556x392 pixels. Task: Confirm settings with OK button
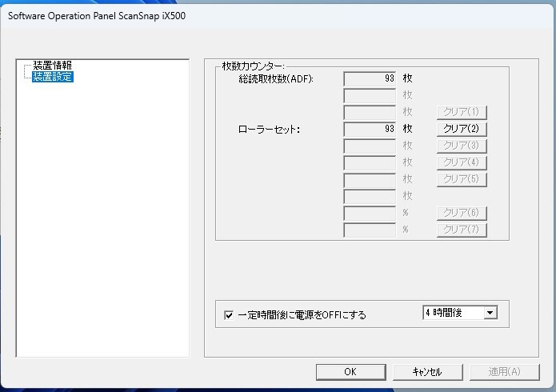point(350,372)
